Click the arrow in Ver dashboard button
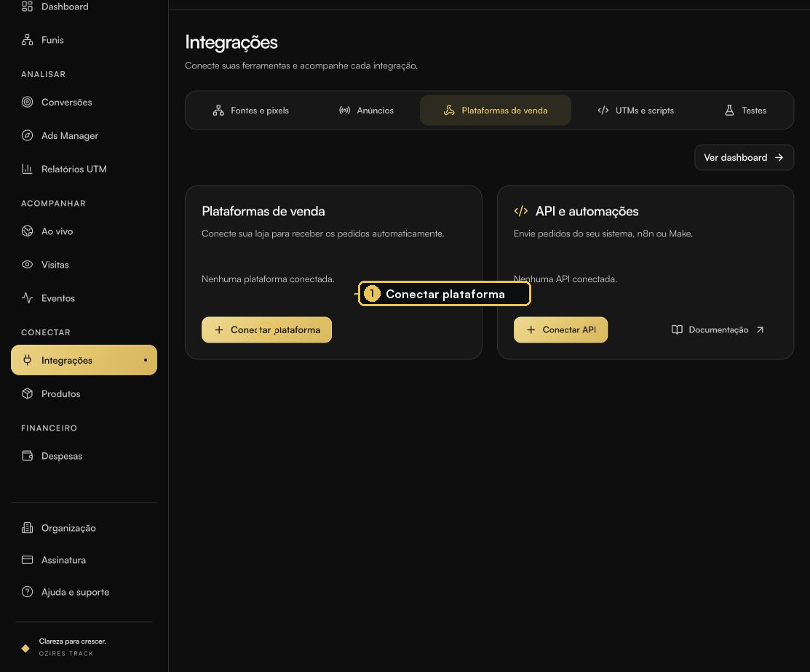 tap(779, 157)
